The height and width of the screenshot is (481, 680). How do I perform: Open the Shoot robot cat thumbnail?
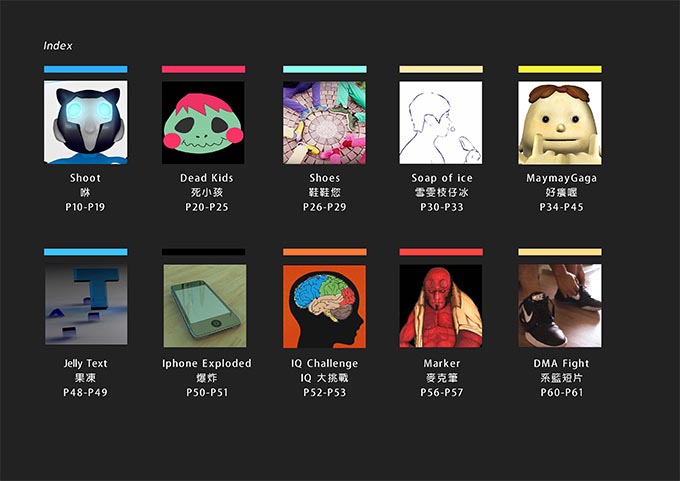[x=85, y=122]
